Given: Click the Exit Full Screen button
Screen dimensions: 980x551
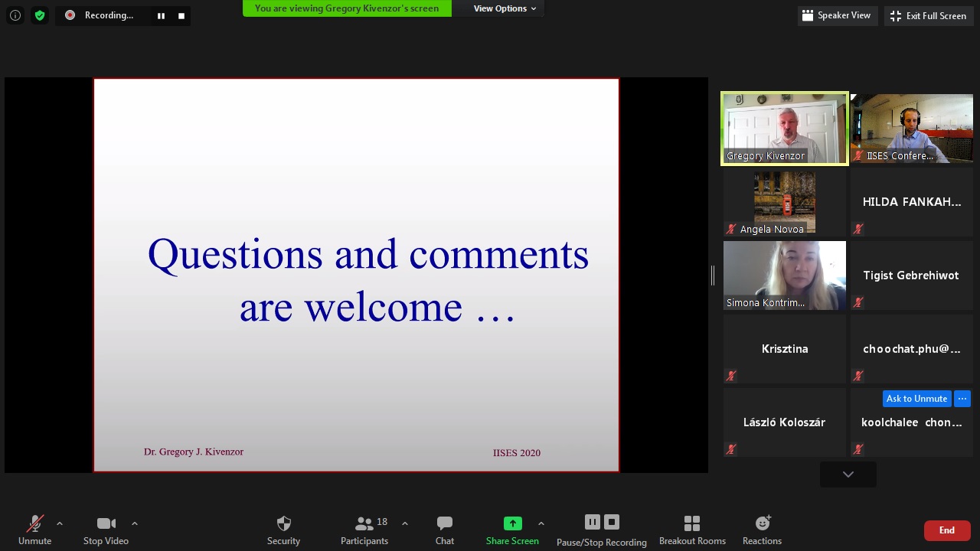Looking at the screenshot, I should tap(928, 16).
